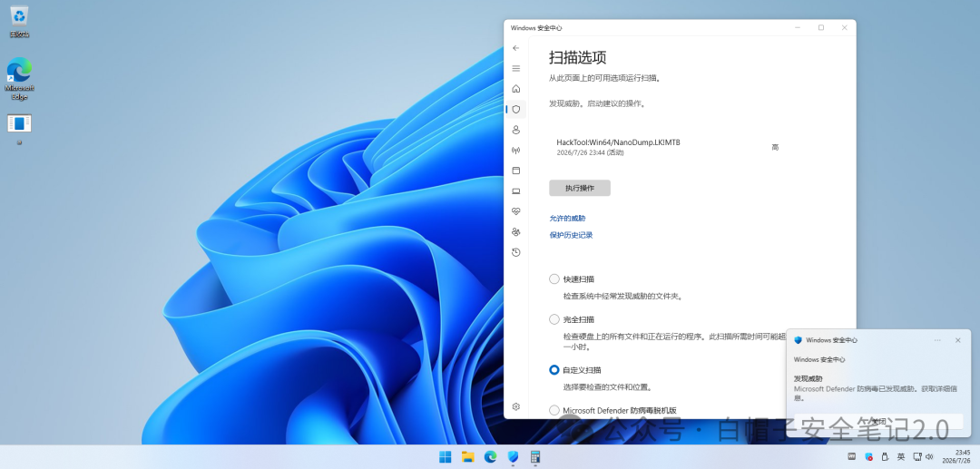Dismiss the threat notification with X
The height and width of the screenshot is (469, 980).
[957, 340]
